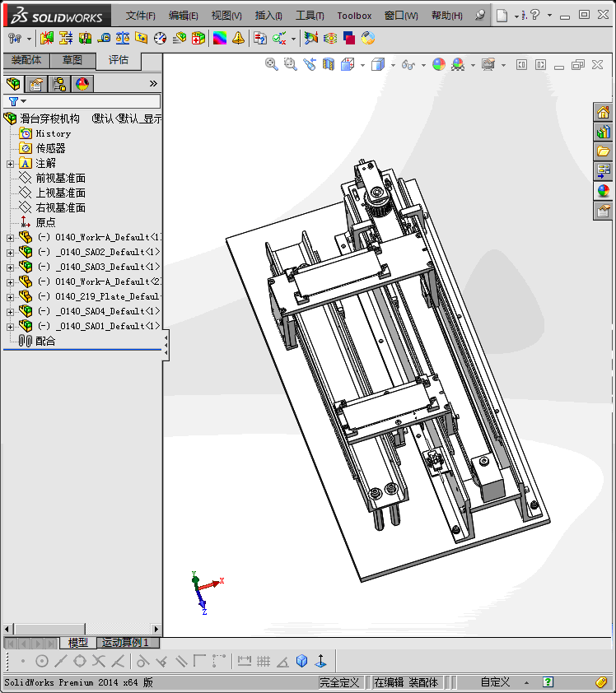Switch to the 装配体 tab

click(x=26, y=60)
